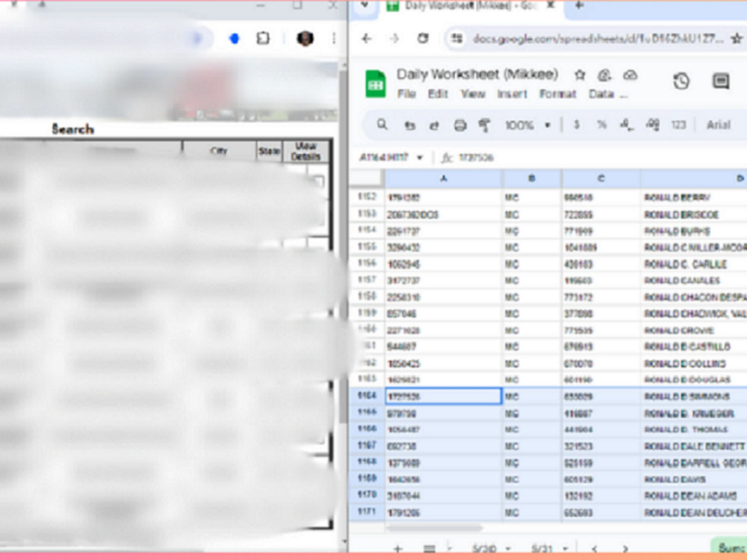This screenshot has height=560, width=747.
Task: Switch to the 5/31 sheet tab
Action: click(x=542, y=549)
